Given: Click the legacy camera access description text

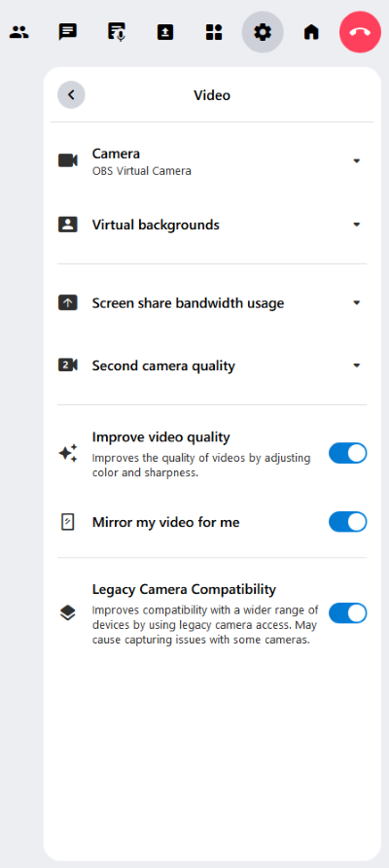Looking at the screenshot, I should tap(205, 626).
